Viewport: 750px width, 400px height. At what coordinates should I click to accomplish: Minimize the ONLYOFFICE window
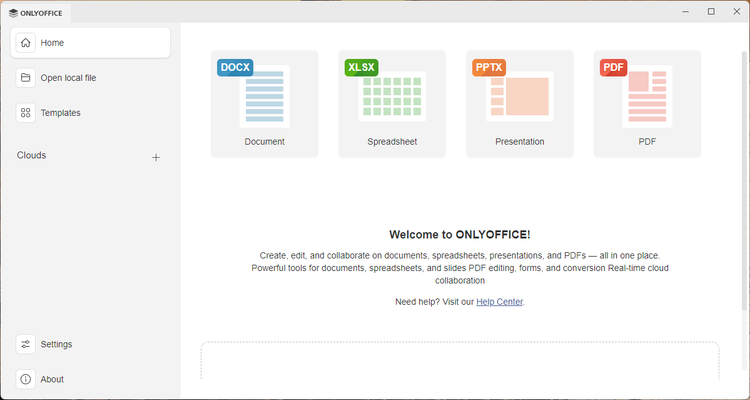tap(686, 11)
